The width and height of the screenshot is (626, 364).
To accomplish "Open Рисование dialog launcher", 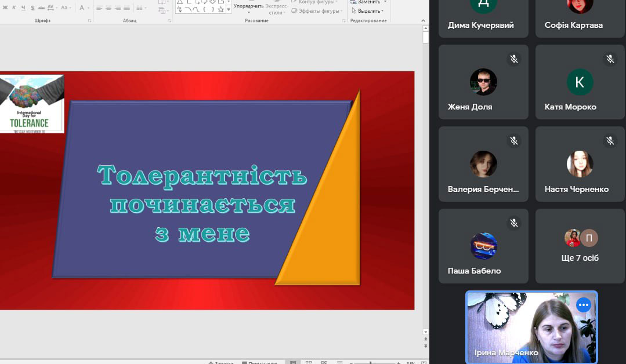I will (x=343, y=21).
